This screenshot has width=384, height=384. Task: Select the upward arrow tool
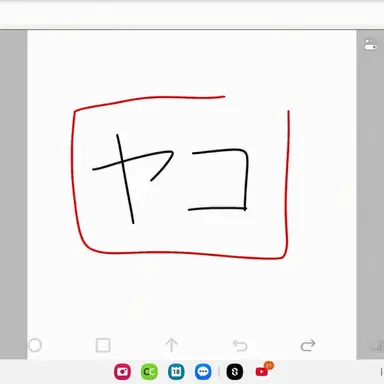172,345
